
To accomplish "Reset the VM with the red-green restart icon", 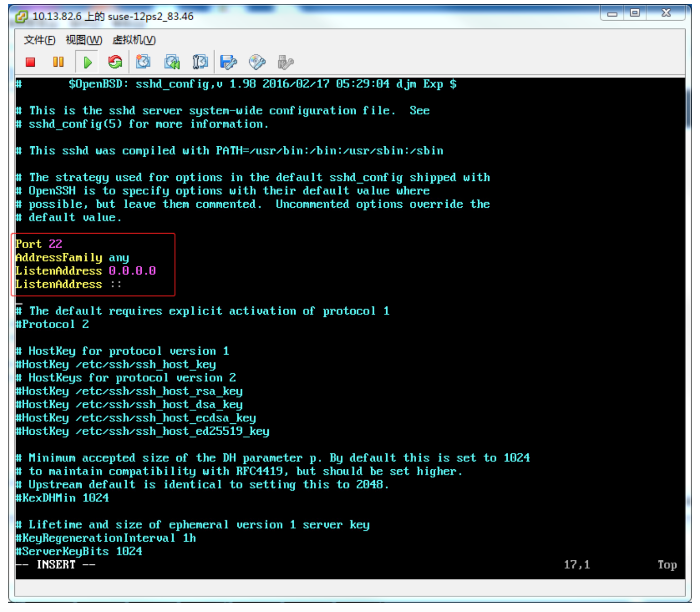I will (x=115, y=63).
